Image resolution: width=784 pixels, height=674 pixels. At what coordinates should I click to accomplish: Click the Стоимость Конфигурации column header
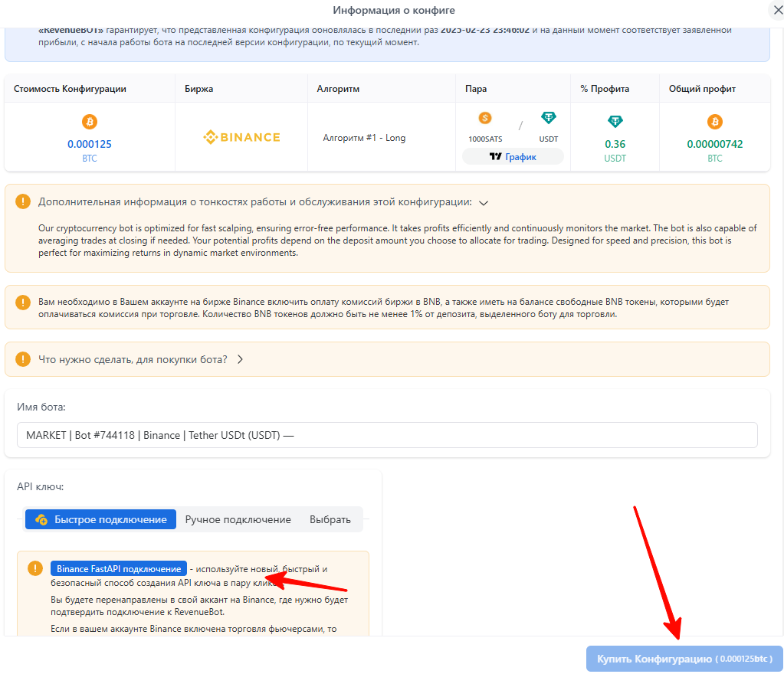(x=70, y=89)
